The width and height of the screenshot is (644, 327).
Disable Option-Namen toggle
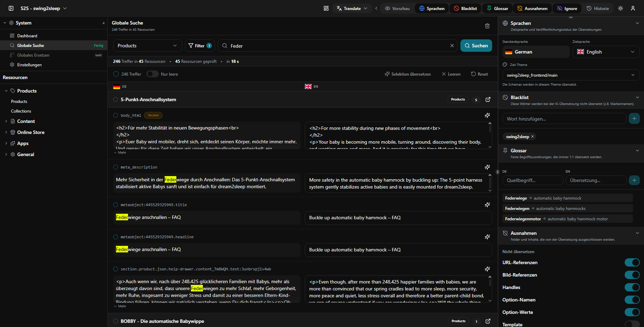pyautogui.click(x=632, y=300)
